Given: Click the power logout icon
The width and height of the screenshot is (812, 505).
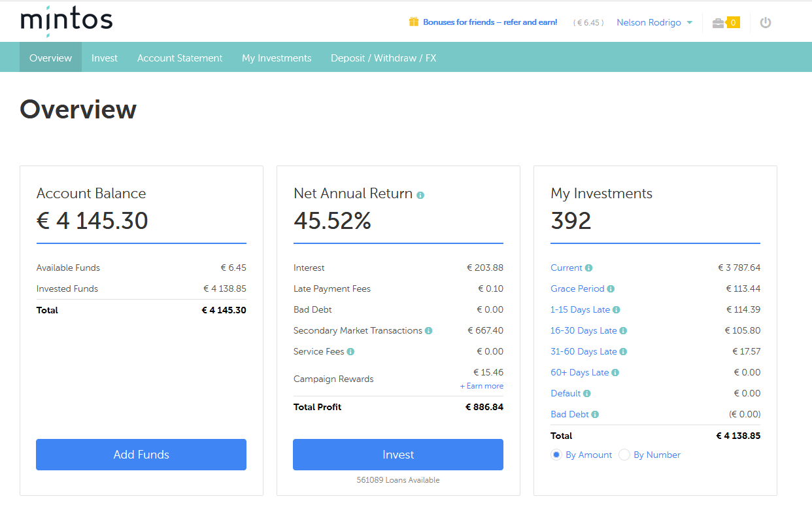Looking at the screenshot, I should [766, 23].
